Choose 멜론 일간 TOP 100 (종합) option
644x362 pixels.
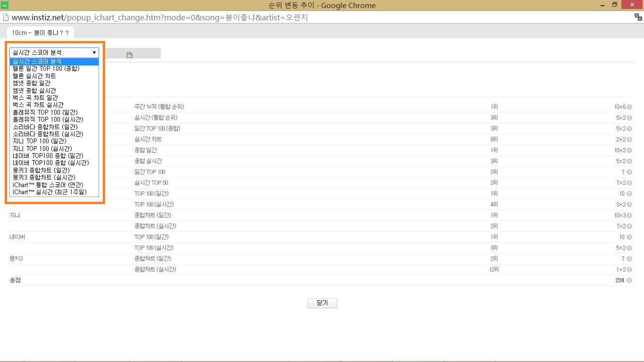[54, 69]
